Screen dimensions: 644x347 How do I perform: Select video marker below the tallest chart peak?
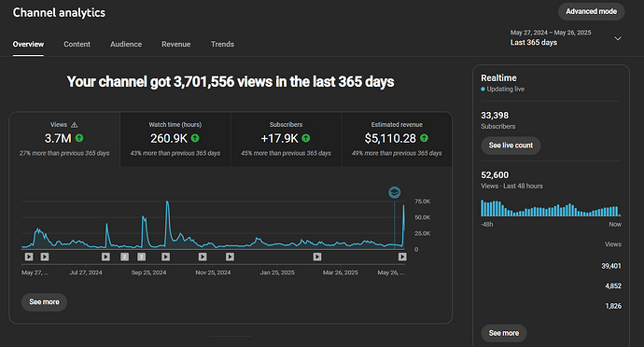165,257
